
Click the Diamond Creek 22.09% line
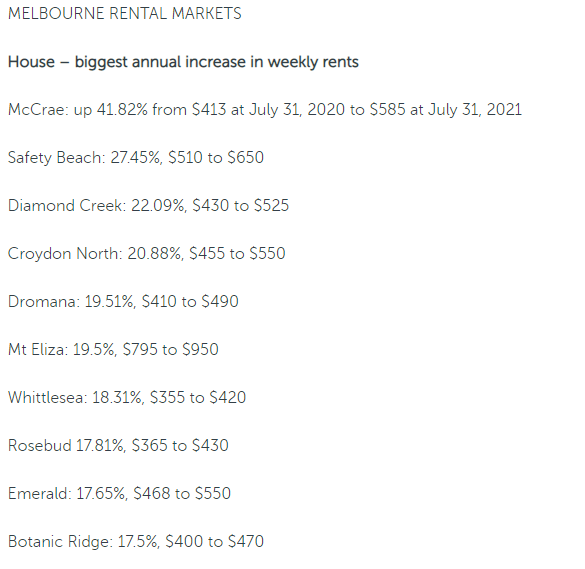[x=148, y=206]
